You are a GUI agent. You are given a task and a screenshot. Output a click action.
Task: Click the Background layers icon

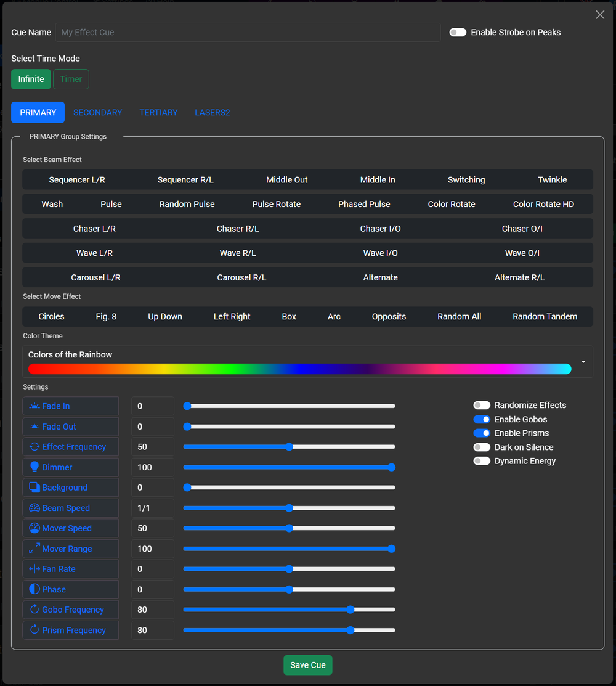[x=33, y=487]
